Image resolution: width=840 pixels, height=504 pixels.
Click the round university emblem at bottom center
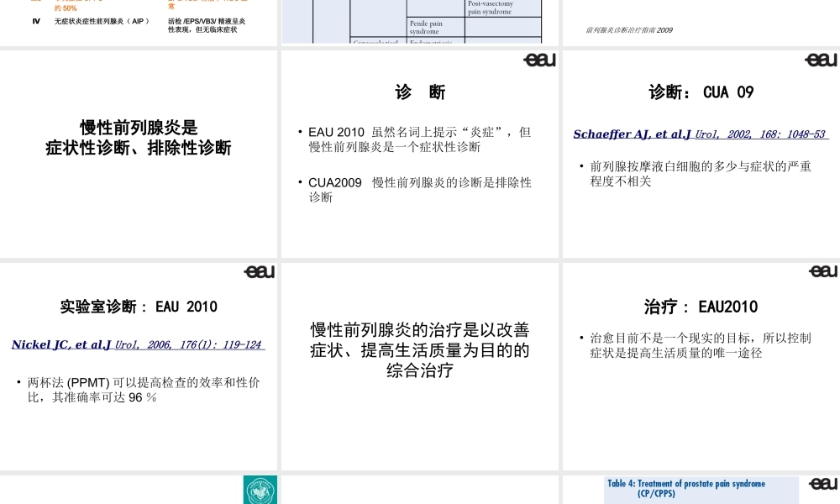point(259,490)
